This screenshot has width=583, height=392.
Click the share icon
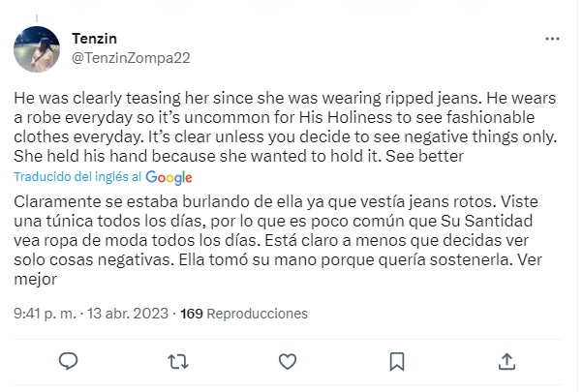click(506, 361)
